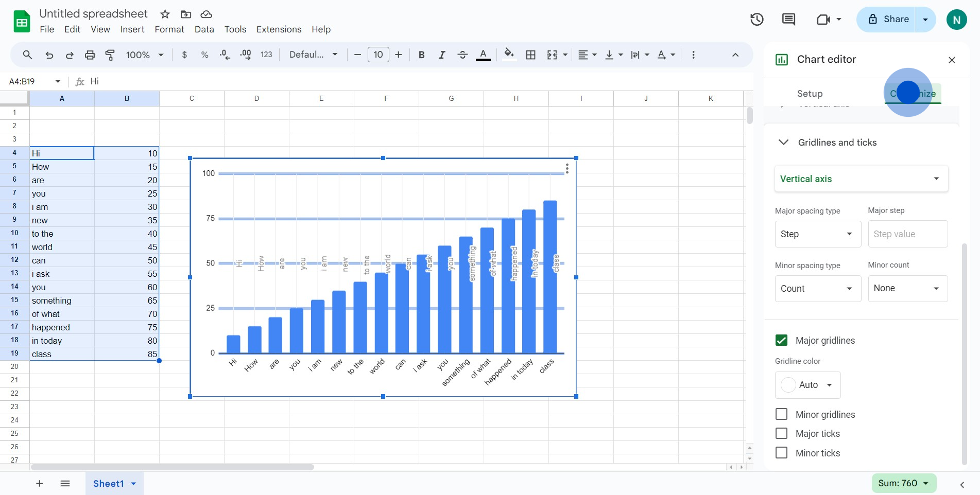Toggle italic formatting

click(442, 55)
